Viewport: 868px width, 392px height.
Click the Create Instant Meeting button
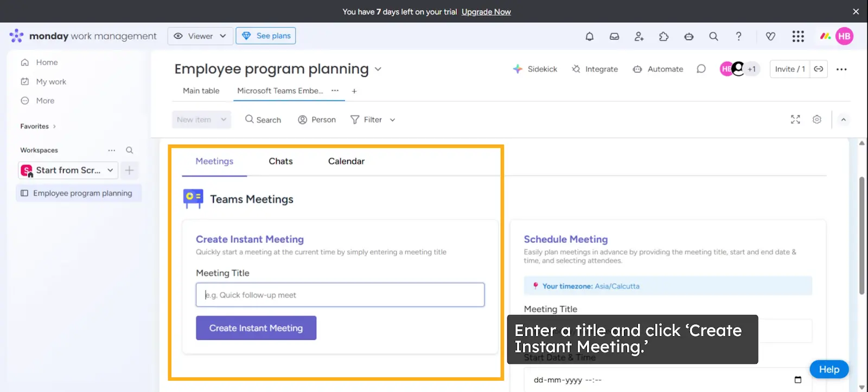pos(256,327)
